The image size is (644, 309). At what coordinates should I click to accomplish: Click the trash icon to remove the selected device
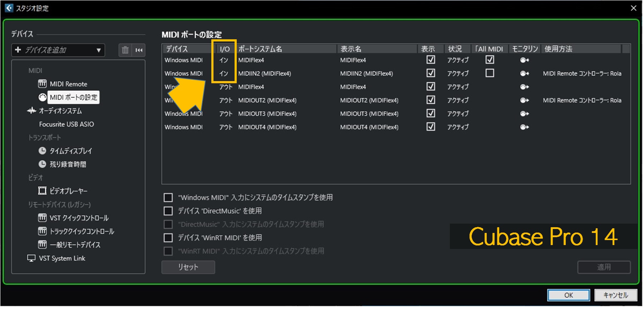[125, 50]
